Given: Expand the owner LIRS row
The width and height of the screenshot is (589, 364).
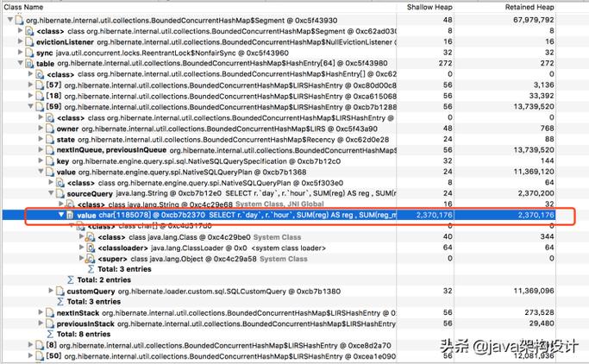Looking at the screenshot, I should click(41, 129).
